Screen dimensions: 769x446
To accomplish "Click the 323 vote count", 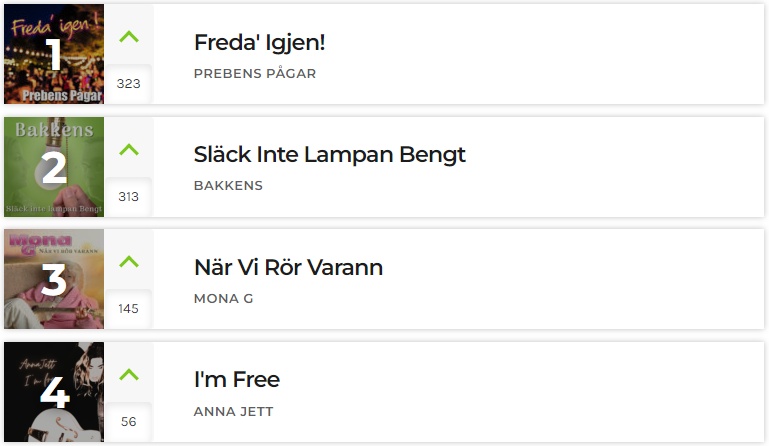I will click(x=128, y=84).
